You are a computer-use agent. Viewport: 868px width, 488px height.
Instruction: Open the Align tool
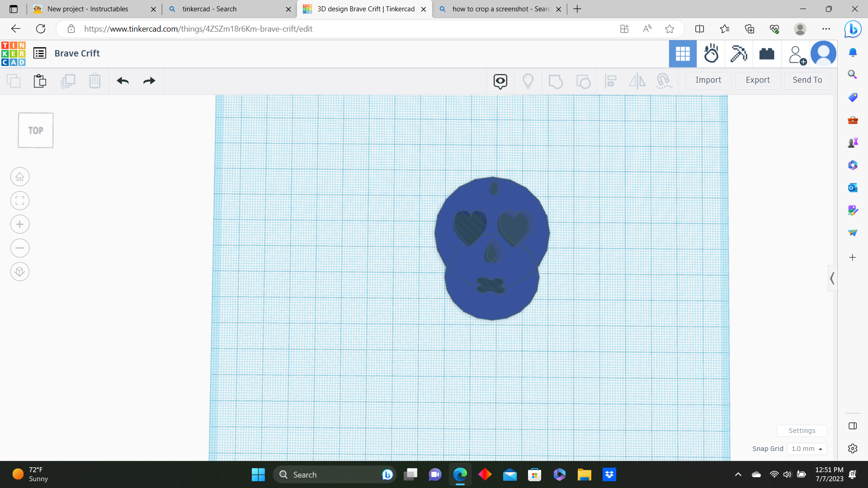tap(611, 81)
